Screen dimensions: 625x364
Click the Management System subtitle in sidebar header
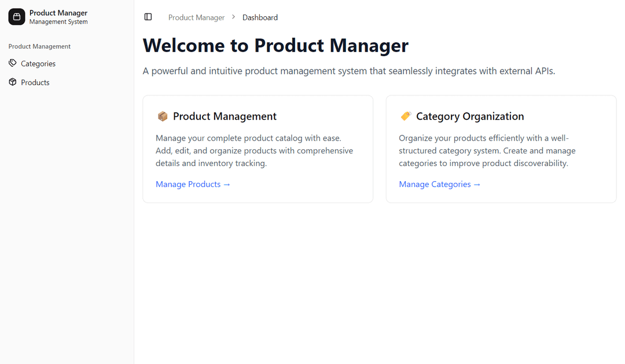tap(58, 22)
